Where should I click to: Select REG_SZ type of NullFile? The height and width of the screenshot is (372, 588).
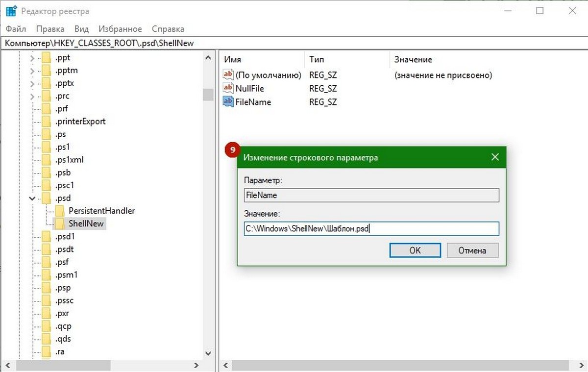pos(323,89)
